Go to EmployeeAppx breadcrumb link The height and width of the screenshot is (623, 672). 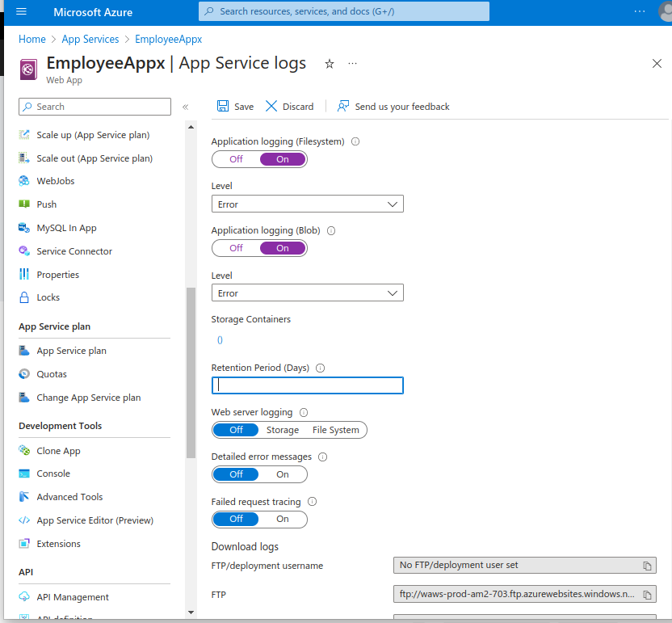coord(169,39)
